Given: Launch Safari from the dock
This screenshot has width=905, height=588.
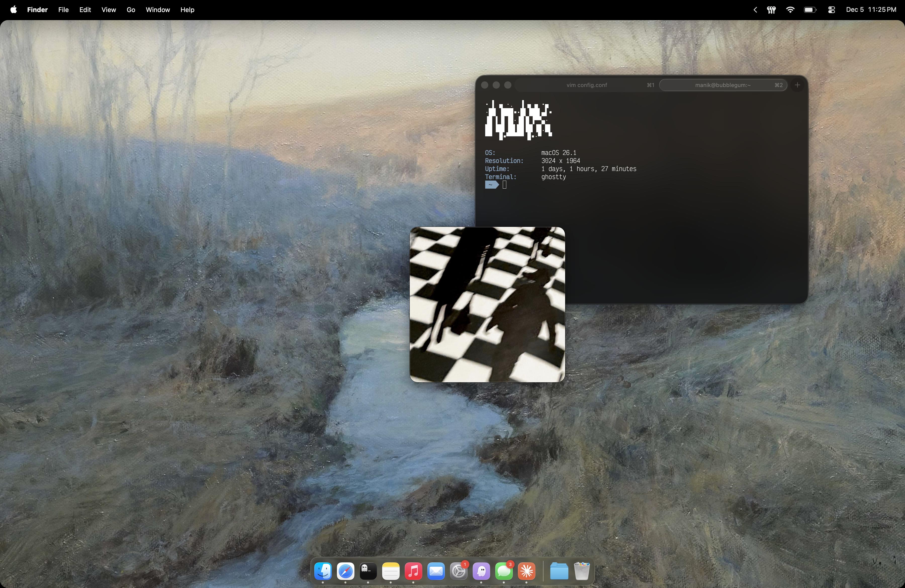Looking at the screenshot, I should point(345,571).
